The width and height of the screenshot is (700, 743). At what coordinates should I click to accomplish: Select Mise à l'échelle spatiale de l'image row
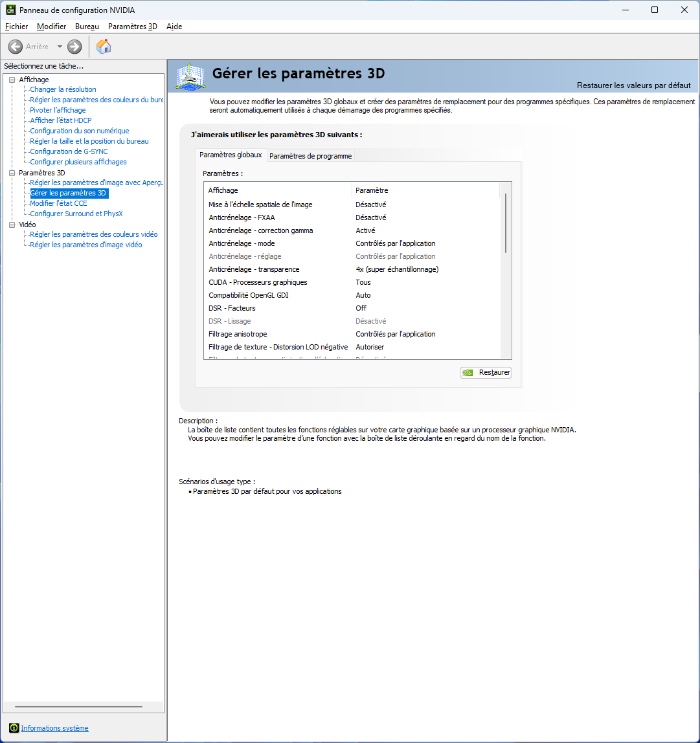point(352,205)
